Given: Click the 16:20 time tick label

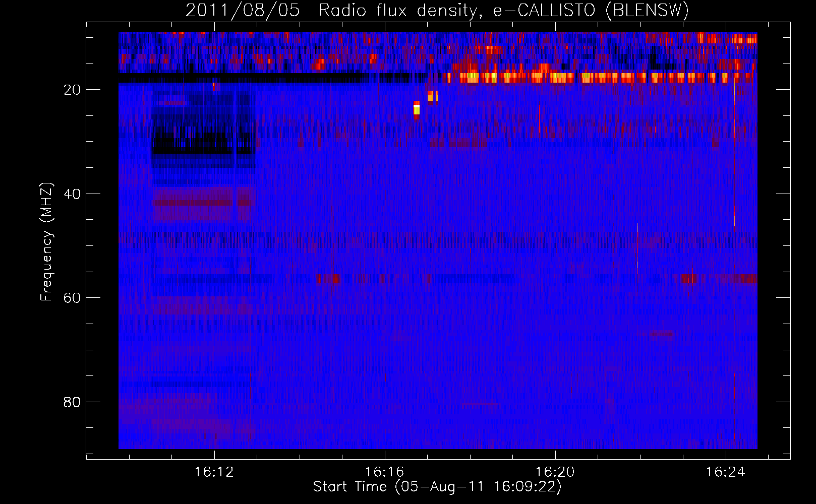Looking at the screenshot, I should point(555,472).
